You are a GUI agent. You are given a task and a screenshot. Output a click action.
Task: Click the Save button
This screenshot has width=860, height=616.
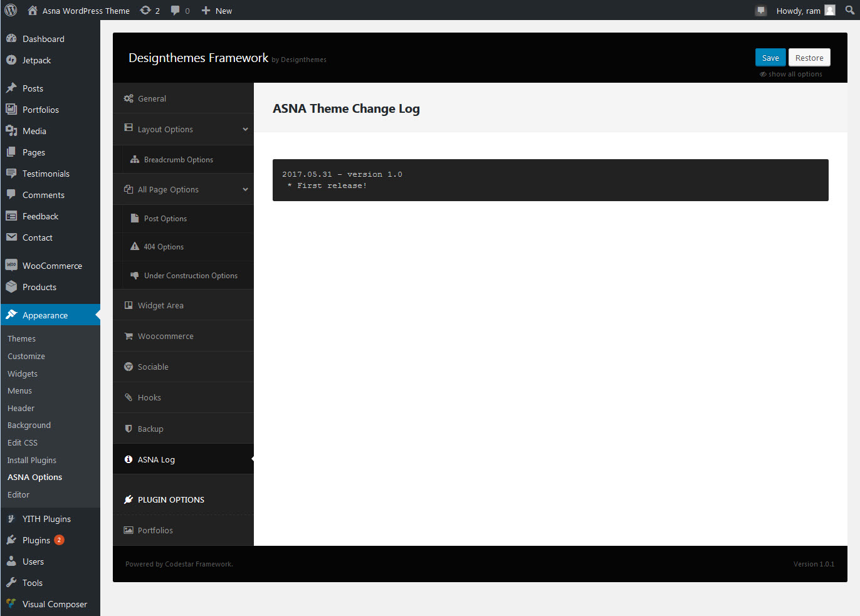coord(770,58)
